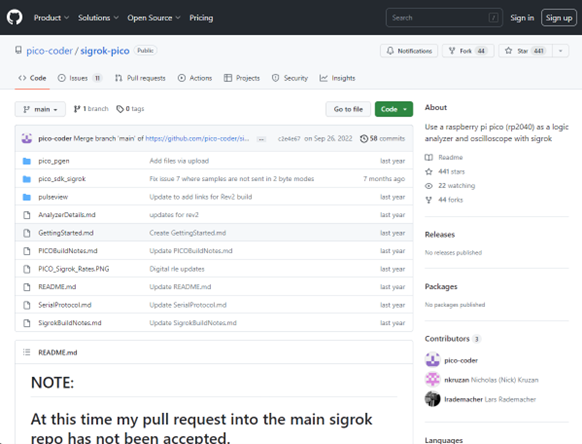Open the commit message github URL link
This screenshot has height=444, width=582.
[x=197, y=138]
